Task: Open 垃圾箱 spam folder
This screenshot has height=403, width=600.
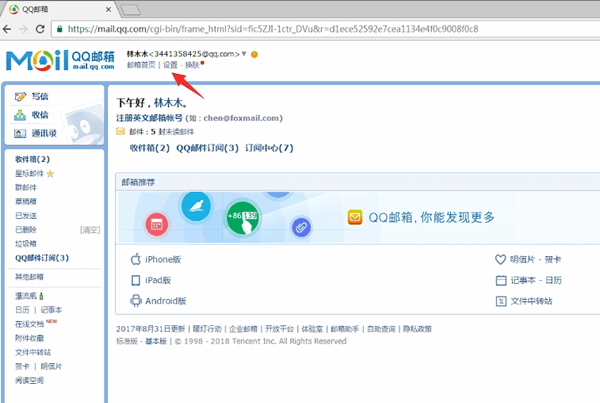Action: click(x=26, y=244)
